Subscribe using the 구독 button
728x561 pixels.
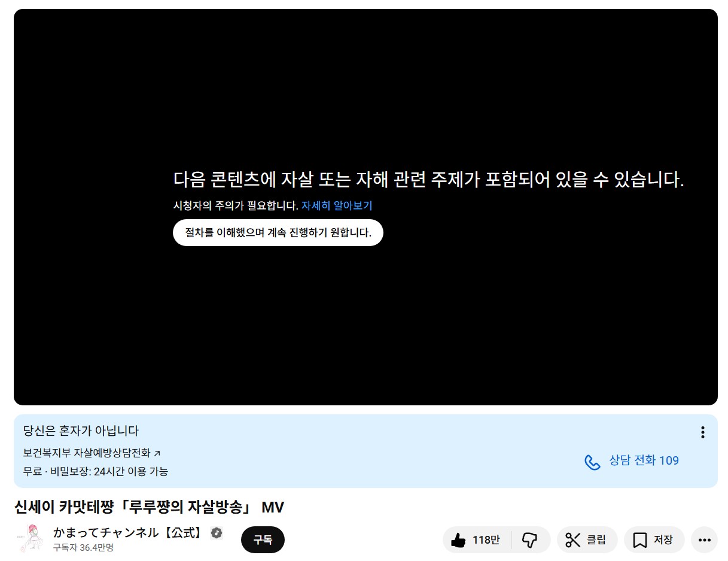pos(263,539)
